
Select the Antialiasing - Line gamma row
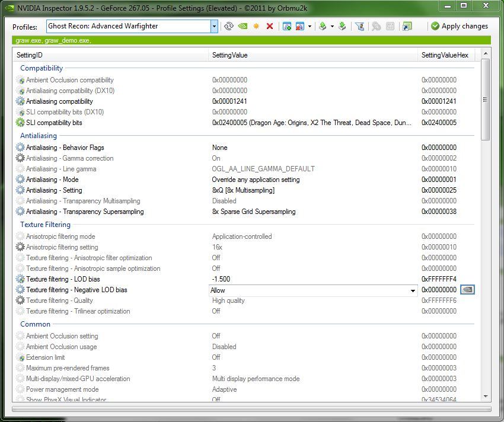(247, 169)
